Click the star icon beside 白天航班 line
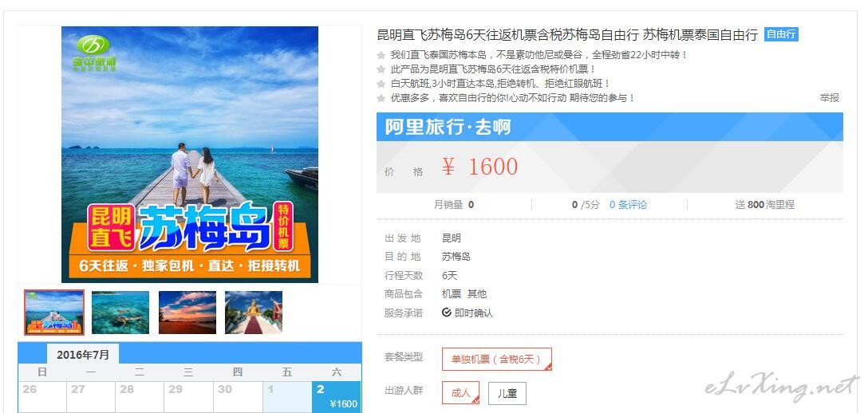This screenshot has height=413, width=868. tap(381, 84)
